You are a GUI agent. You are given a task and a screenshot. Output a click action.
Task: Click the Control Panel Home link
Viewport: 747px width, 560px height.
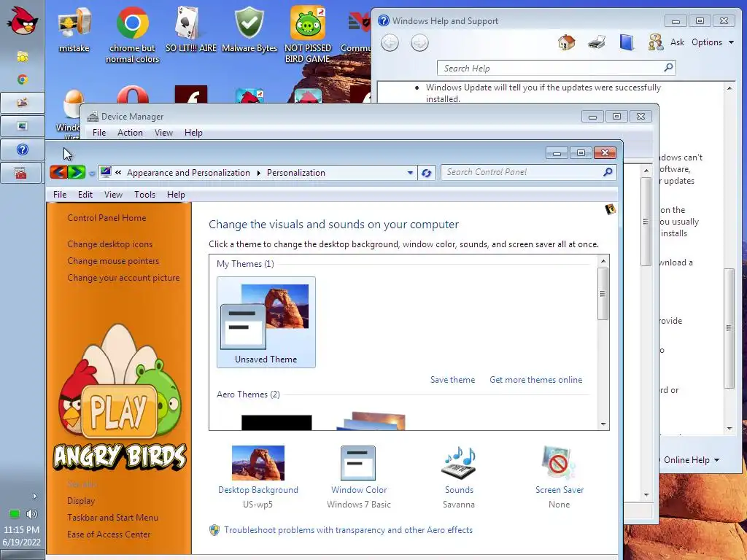tap(107, 218)
